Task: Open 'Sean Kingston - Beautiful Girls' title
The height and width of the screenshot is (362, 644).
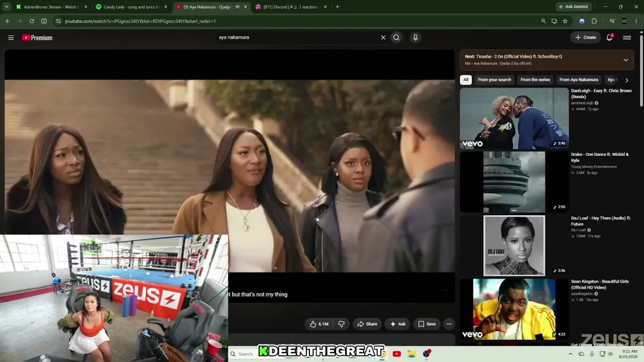Action: [600, 285]
